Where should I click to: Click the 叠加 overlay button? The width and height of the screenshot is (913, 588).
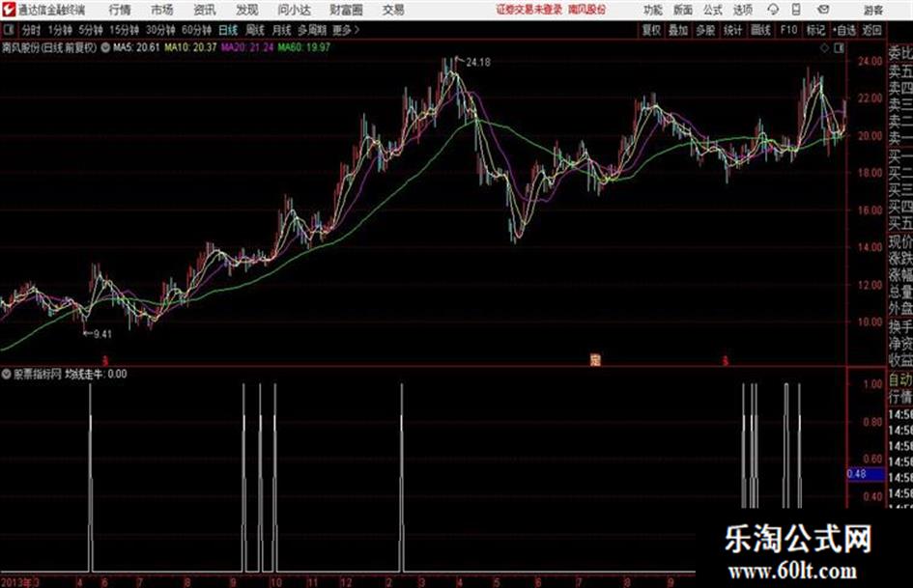[x=678, y=30]
